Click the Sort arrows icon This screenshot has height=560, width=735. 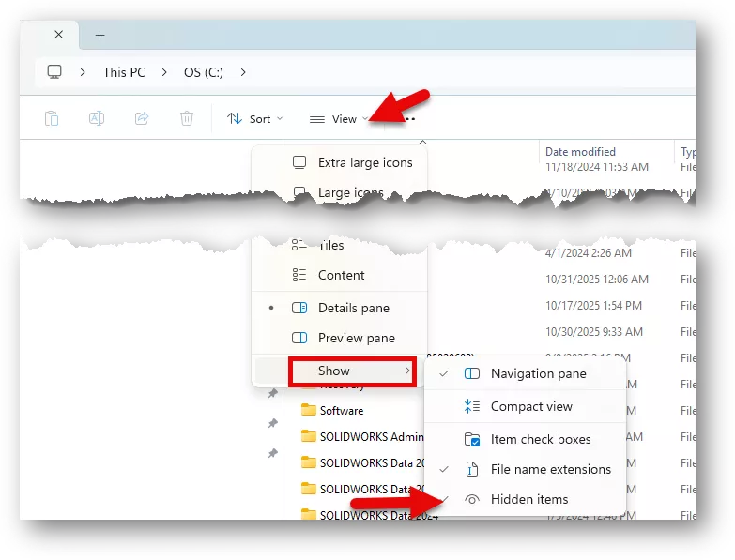click(235, 118)
